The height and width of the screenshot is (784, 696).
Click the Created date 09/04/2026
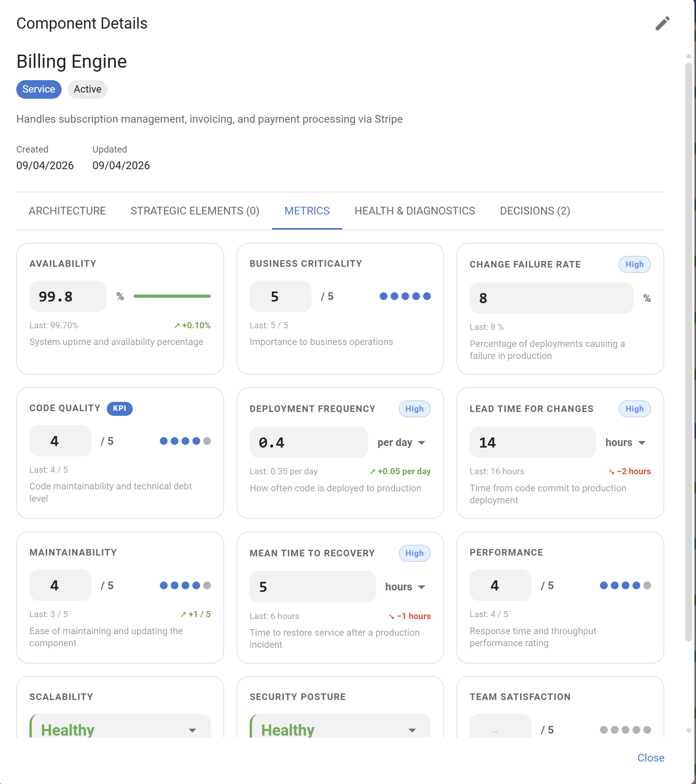pyautogui.click(x=45, y=165)
